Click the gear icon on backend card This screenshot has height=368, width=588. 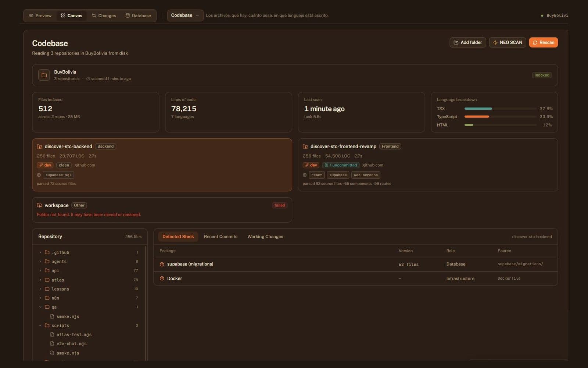click(39, 175)
